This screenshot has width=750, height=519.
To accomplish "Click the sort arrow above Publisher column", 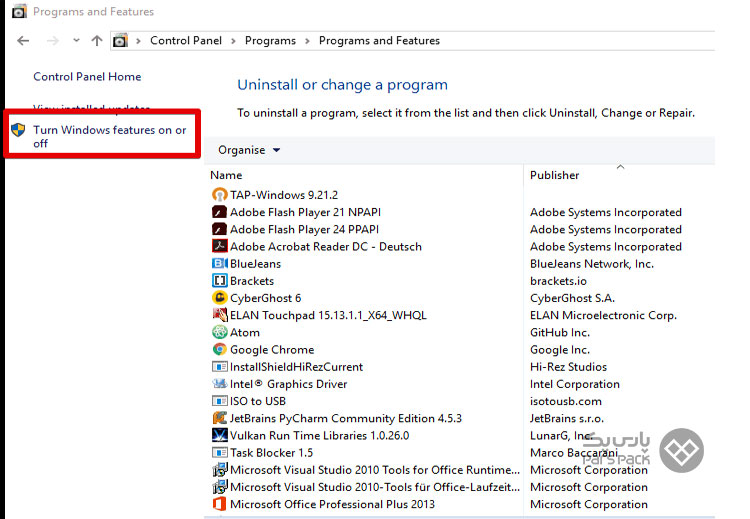I will point(620,167).
